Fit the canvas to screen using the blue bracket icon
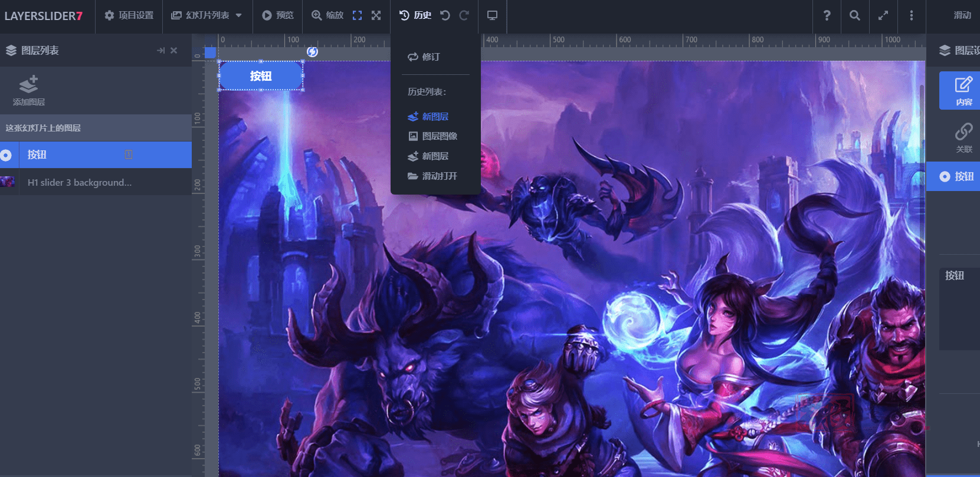 click(357, 15)
